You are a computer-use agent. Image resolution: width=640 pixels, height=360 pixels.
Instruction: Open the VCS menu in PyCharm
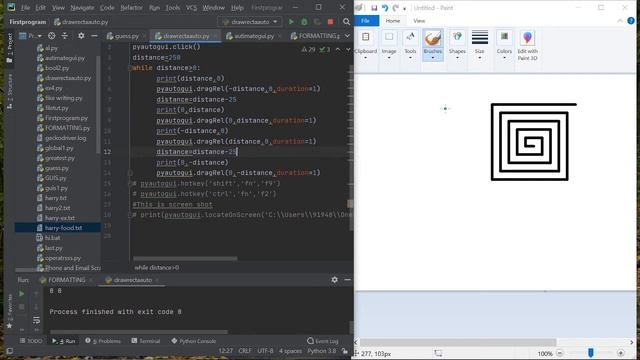[191, 8]
